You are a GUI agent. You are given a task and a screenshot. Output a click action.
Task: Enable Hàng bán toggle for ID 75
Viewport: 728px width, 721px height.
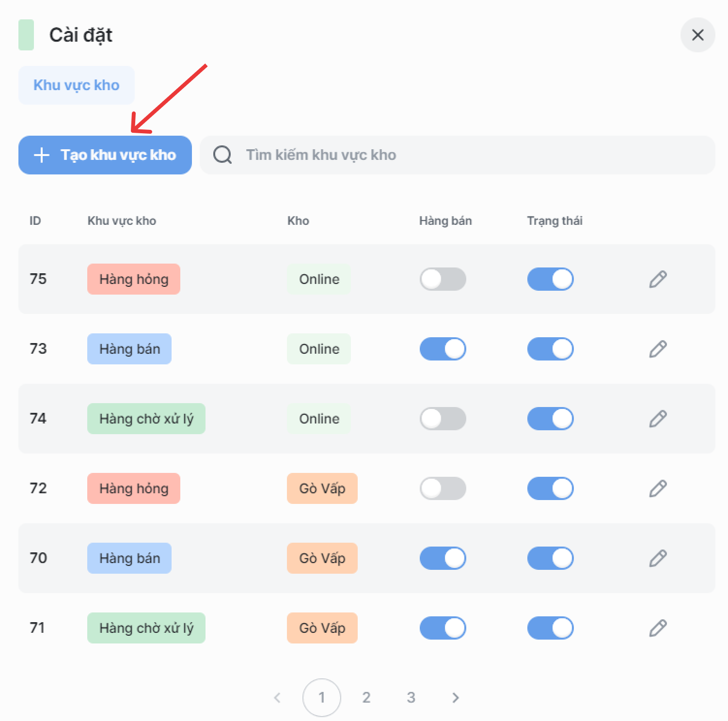tap(443, 279)
